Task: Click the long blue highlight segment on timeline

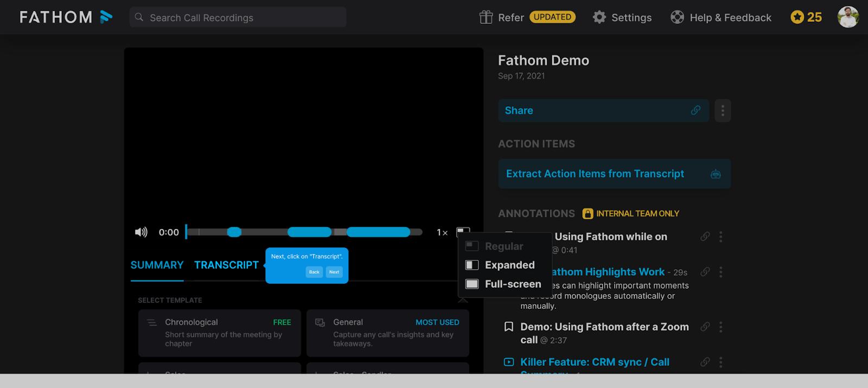Action: (378, 232)
